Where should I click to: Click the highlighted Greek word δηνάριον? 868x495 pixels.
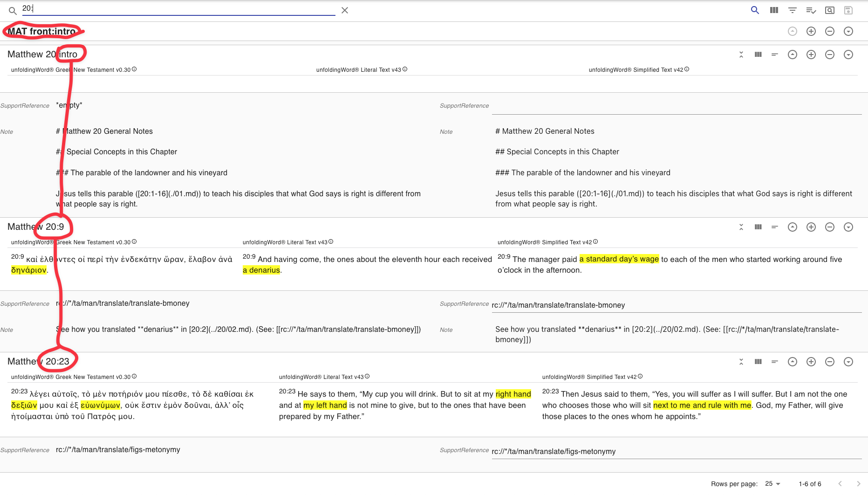pyautogui.click(x=28, y=270)
